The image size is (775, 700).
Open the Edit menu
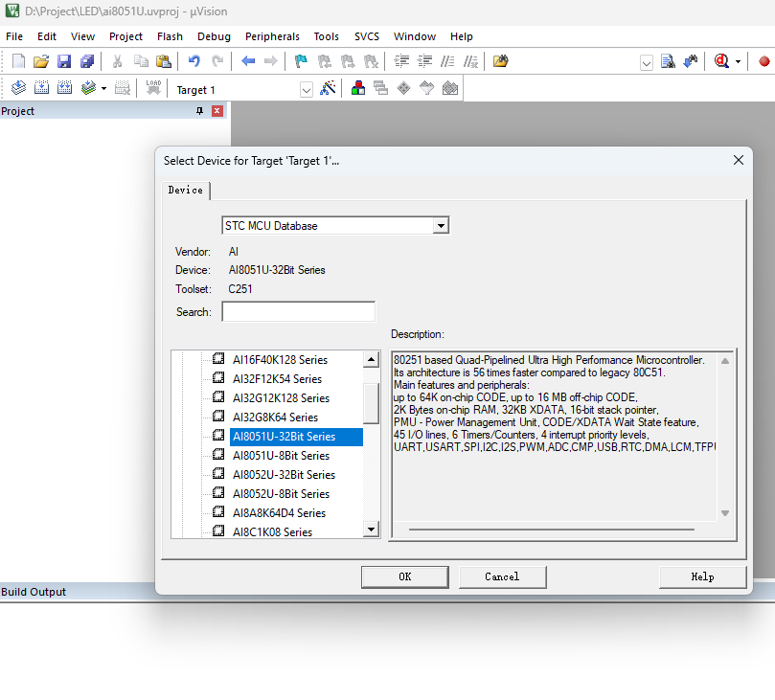click(x=46, y=36)
